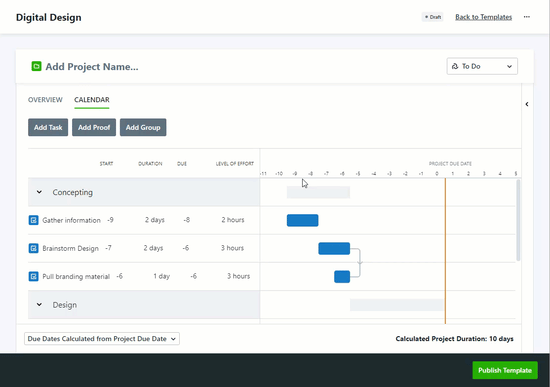550x387 pixels.
Task: Click the Brainstorm Design task name
Action: pos(71,248)
